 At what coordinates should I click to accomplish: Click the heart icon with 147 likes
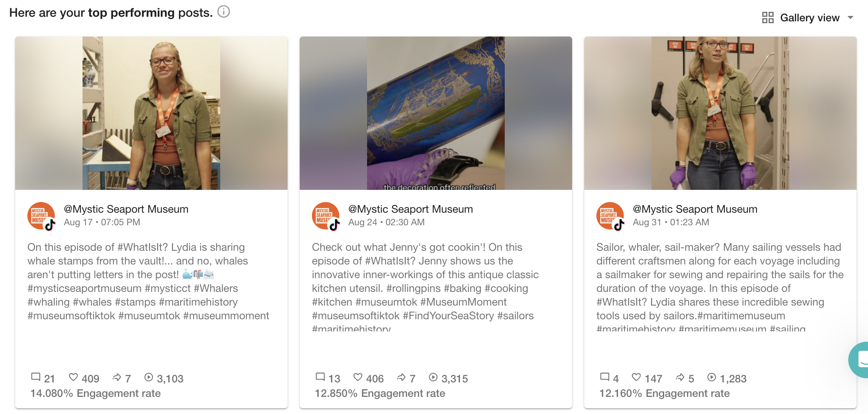[x=636, y=377]
